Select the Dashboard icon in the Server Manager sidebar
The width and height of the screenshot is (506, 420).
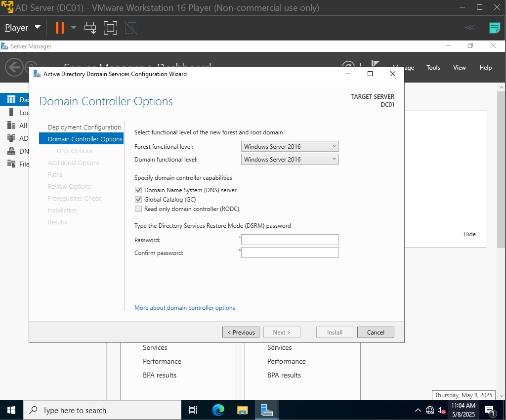11,100
